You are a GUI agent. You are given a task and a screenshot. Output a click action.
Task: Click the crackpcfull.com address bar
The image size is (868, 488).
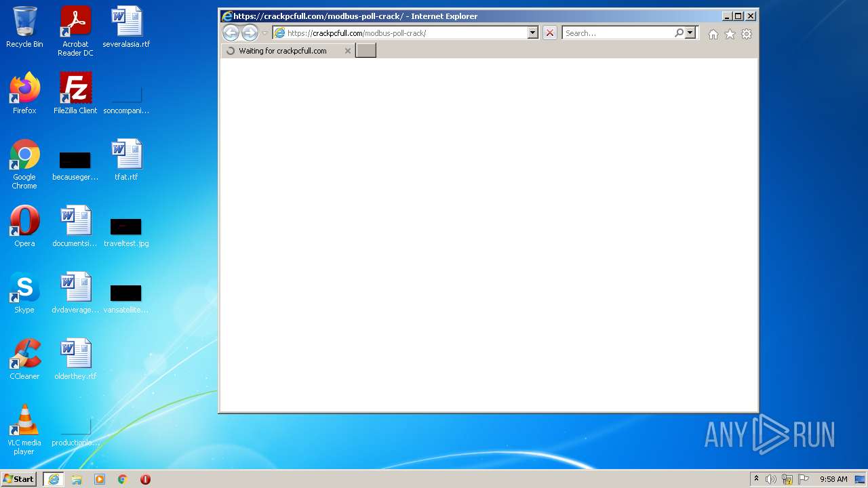point(400,33)
